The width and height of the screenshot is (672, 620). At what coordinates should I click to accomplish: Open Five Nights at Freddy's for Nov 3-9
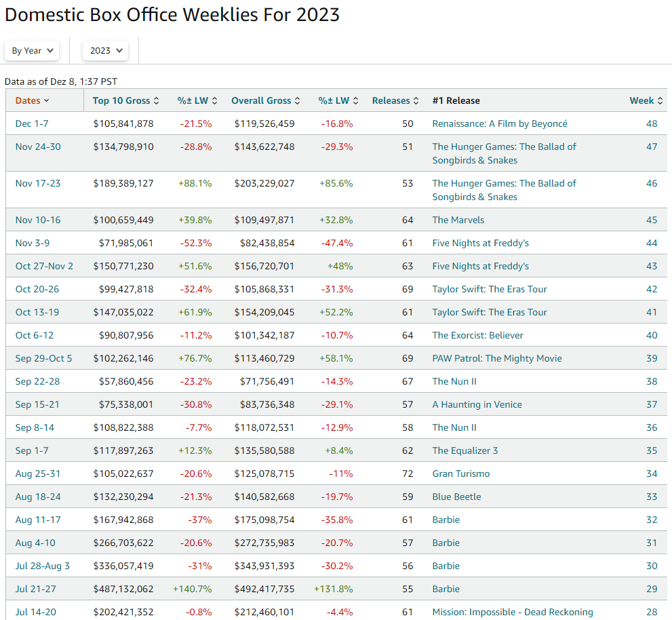pos(480,243)
